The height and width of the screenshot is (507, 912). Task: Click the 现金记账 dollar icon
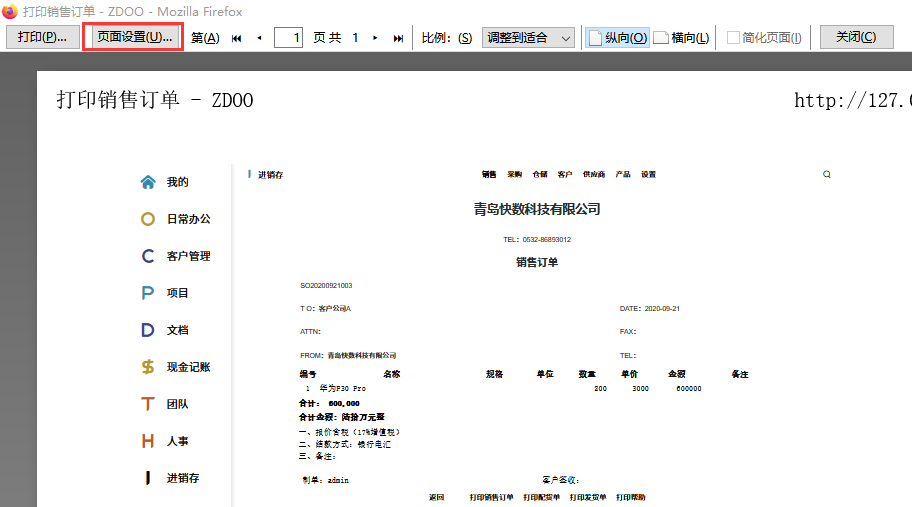[148, 367]
